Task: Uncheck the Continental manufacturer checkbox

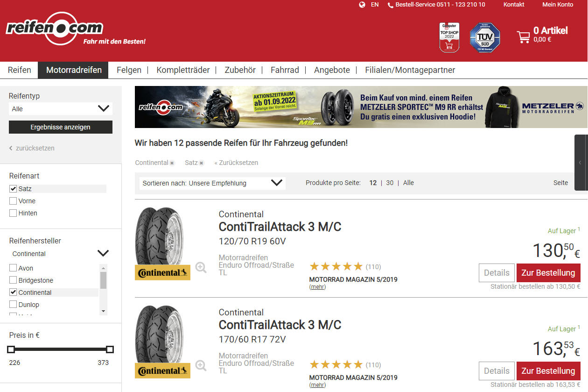Action: tap(13, 292)
